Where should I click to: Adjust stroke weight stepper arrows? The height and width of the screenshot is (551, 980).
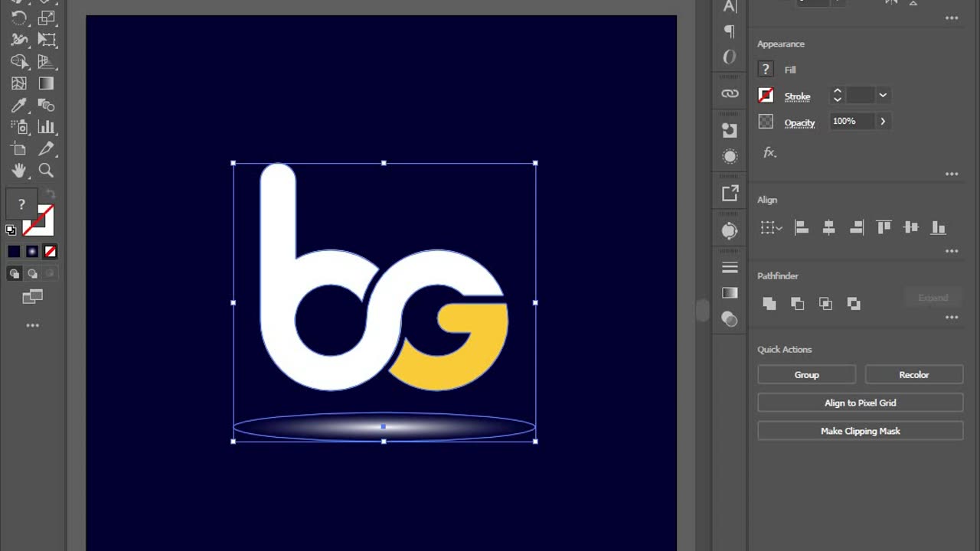click(x=837, y=95)
